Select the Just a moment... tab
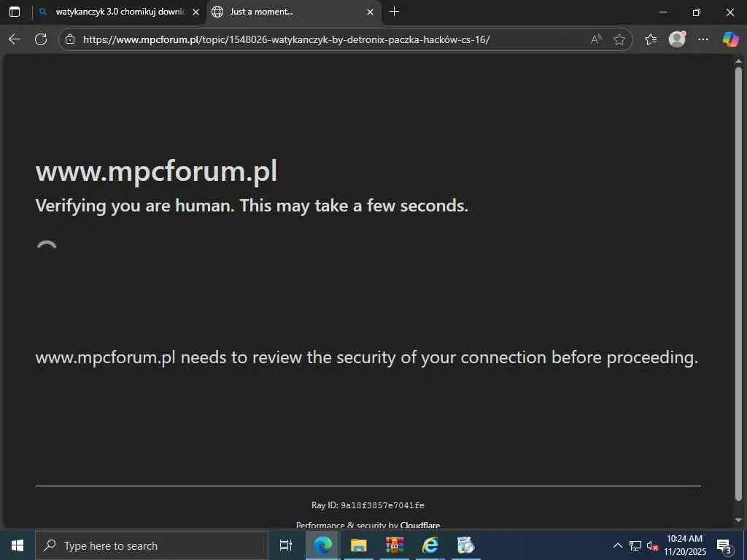Image resolution: width=747 pixels, height=560 pixels. [294, 12]
